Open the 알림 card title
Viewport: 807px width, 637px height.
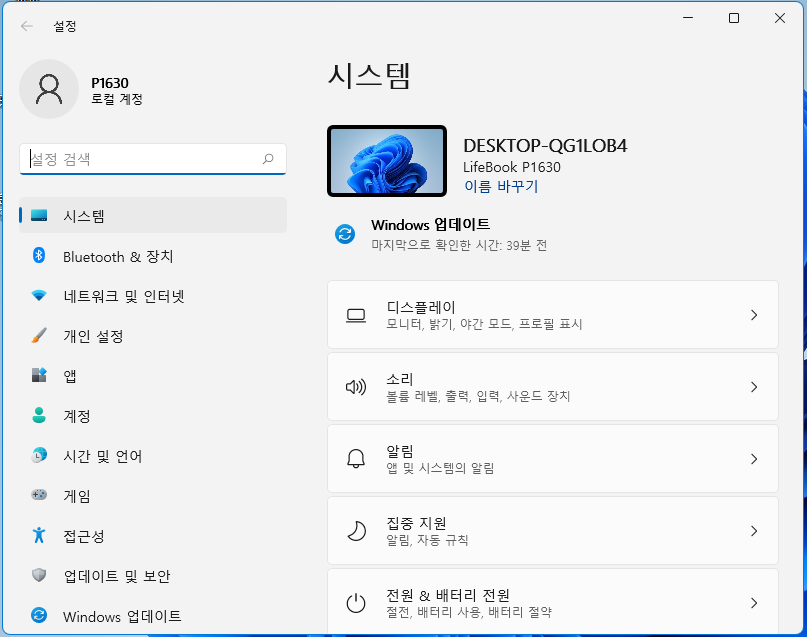399,451
